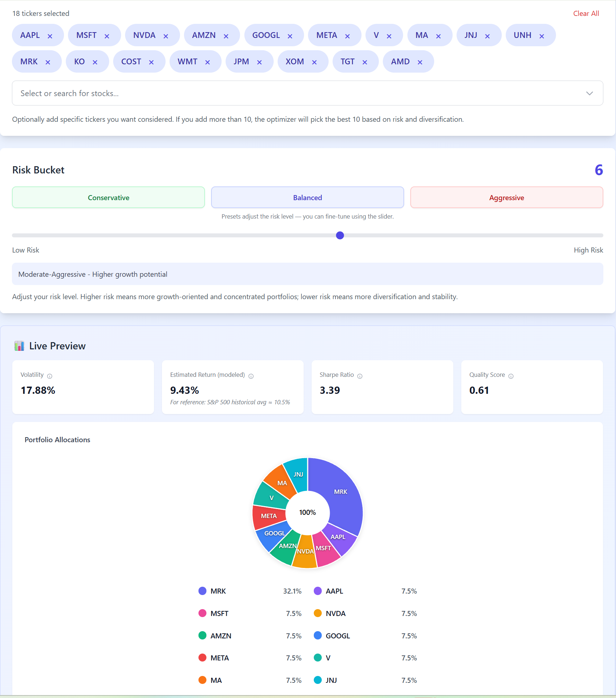Remove the KO ticker chip
616x698 pixels.
[95, 61]
